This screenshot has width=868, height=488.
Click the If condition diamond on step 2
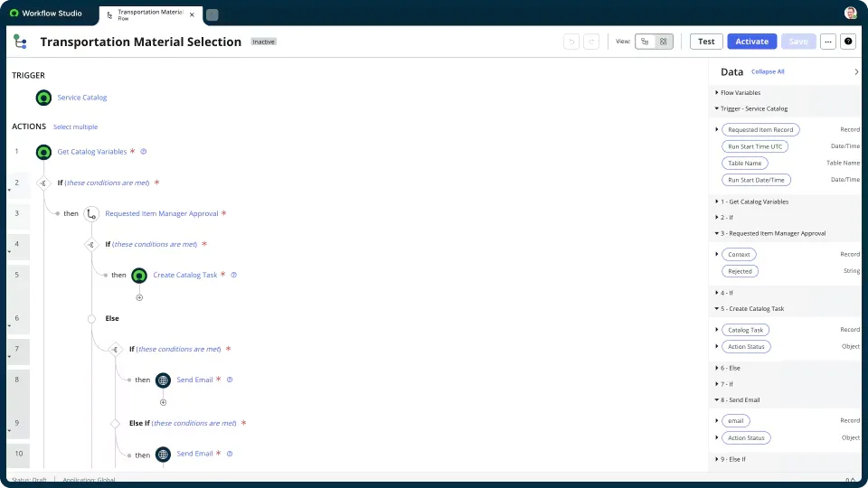pyautogui.click(x=43, y=183)
